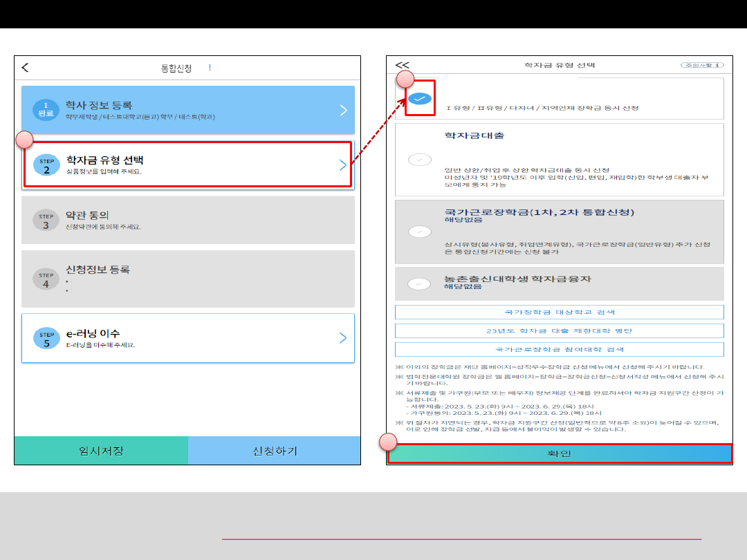Click the STEP 2 circle badge
Viewport: 747px width, 560px height.
[46, 165]
